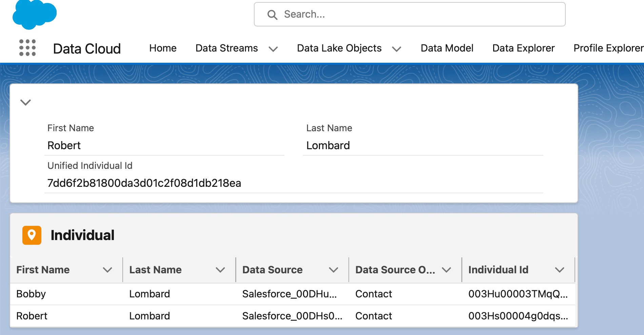Select the Bobby first name cell
The image size is (644, 335).
[31, 294]
